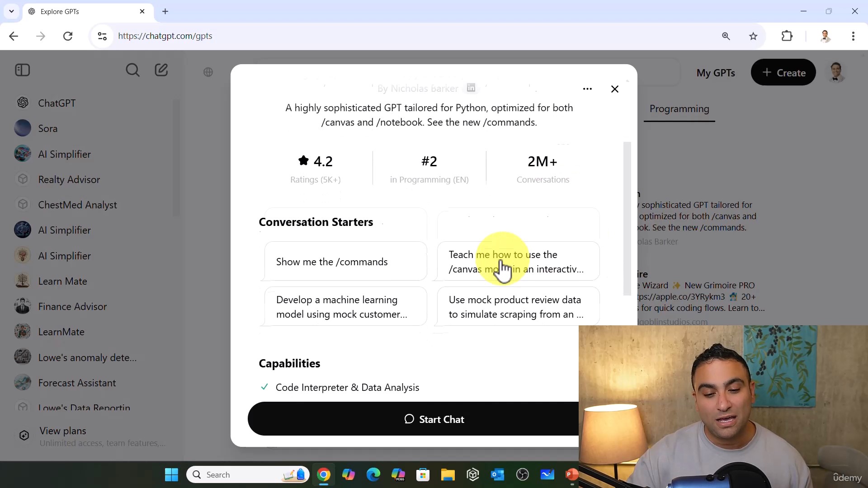Open Google Chrome from the taskbar

click(324, 475)
